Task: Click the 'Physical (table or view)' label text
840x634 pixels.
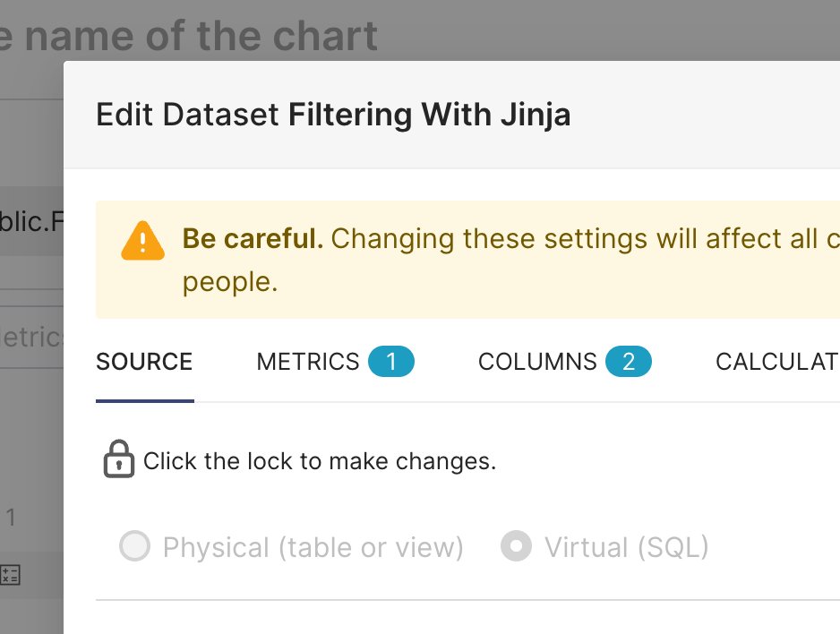Action: (x=313, y=547)
